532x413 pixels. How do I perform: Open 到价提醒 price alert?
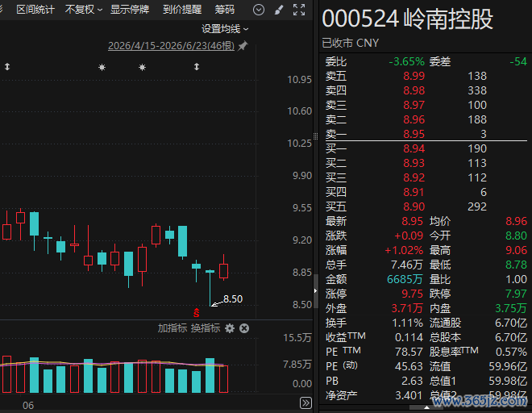(182, 10)
